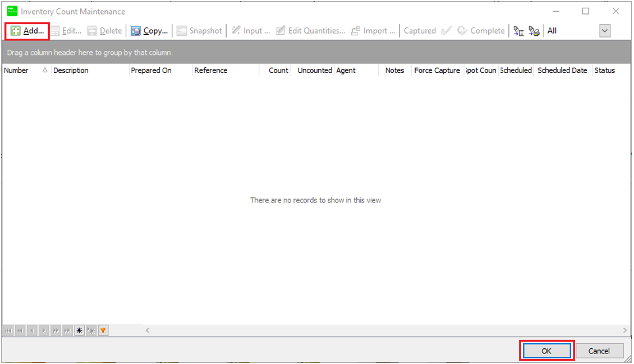Viewport: 634px width, 364px height.
Task: Jump to last record navigator button
Action: pos(67,331)
